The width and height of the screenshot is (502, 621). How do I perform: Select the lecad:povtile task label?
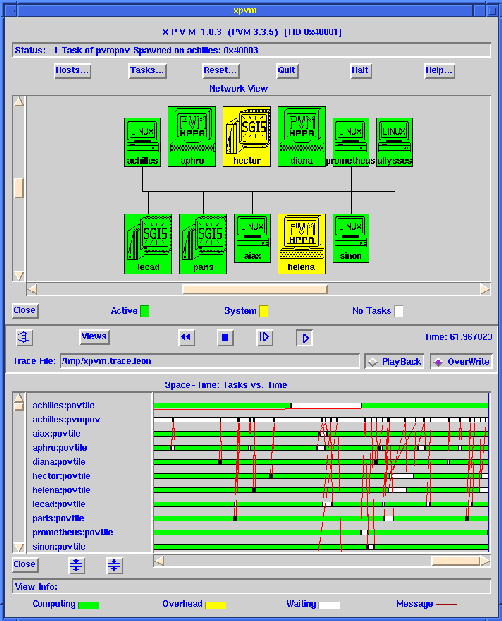click(59, 504)
